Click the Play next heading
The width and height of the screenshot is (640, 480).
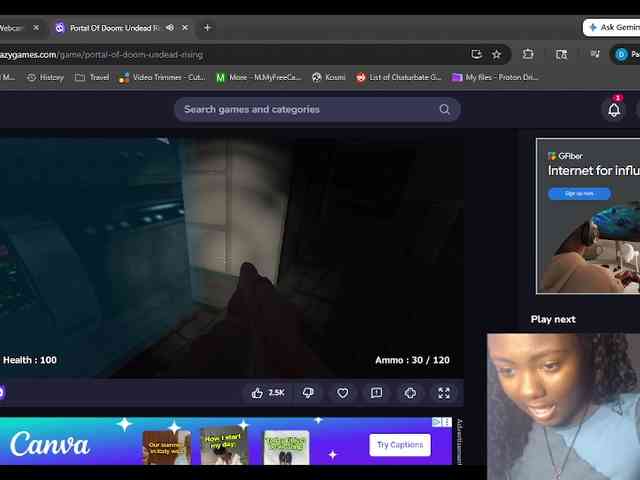click(553, 319)
